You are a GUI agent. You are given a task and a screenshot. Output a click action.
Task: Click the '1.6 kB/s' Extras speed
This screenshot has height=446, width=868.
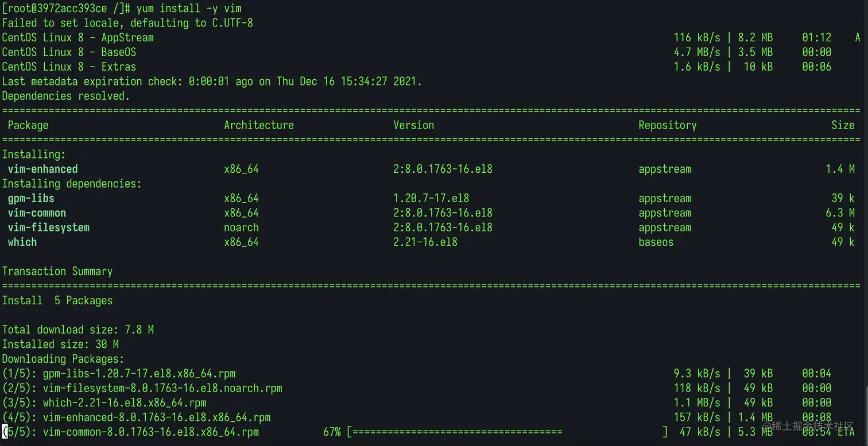pos(697,67)
